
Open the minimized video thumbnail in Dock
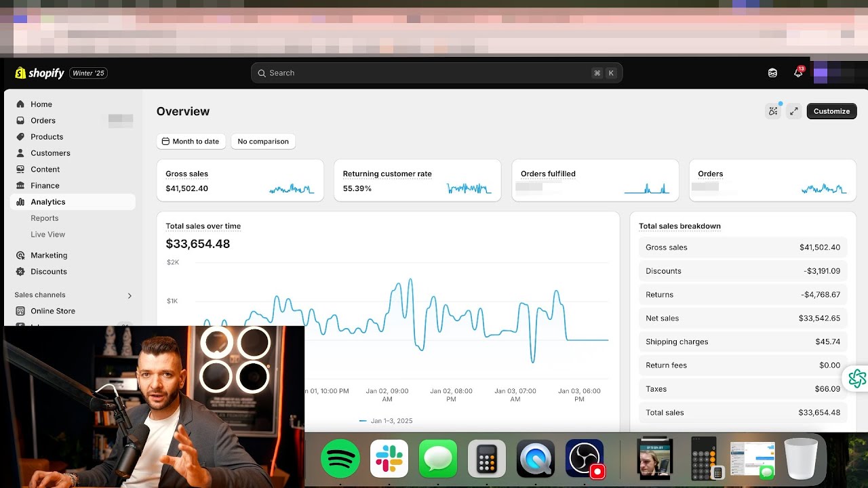[655, 459]
